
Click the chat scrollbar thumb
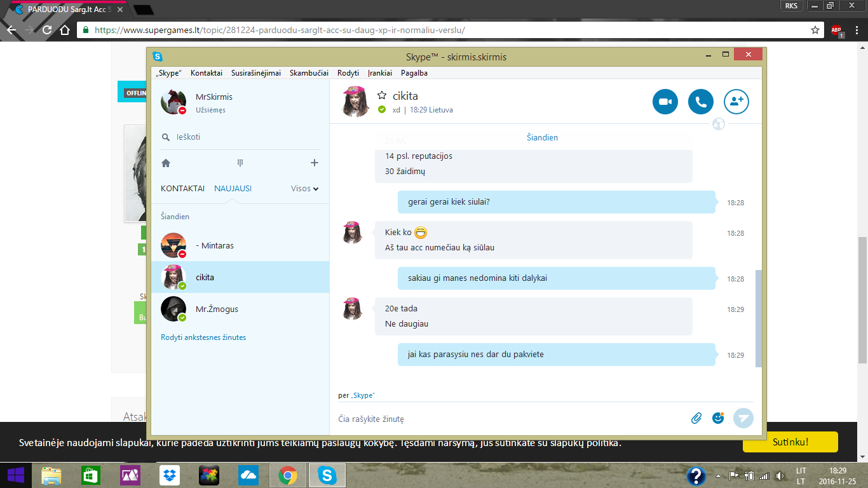click(758, 318)
